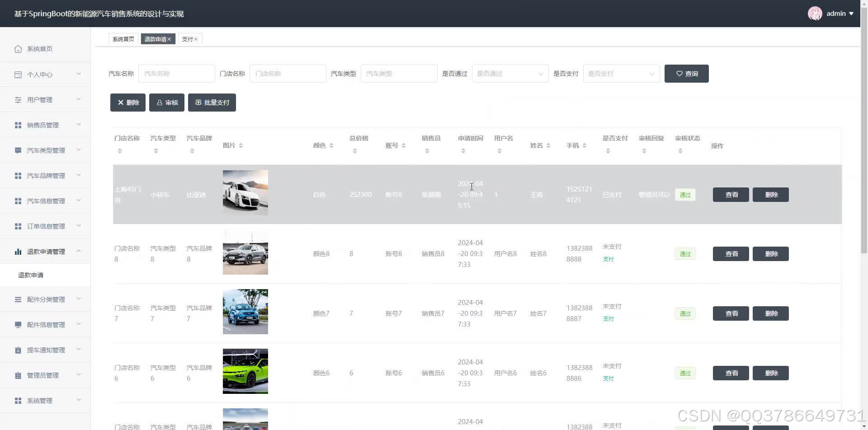Click the green car thumbnail
Image resolution: width=868 pixels, height=430 pixels.
(x=245, y=371)
